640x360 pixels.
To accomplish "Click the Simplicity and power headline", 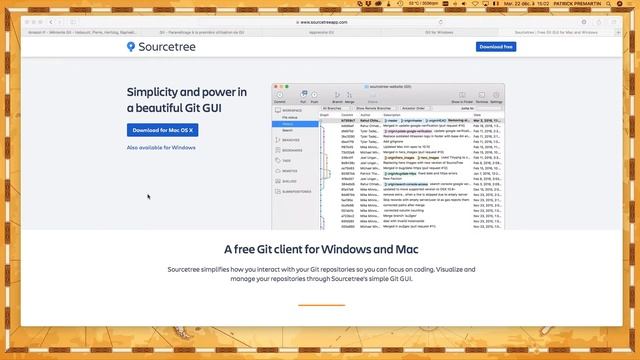I will click(187, 100).
